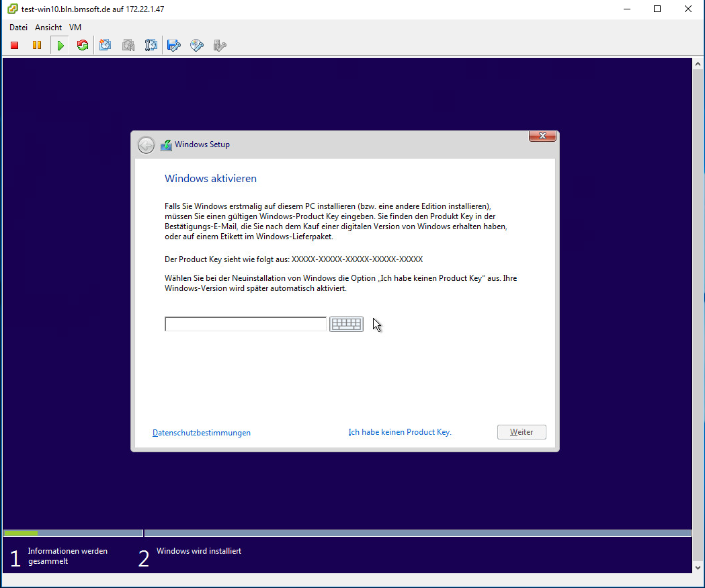
Task: Click the console window's app icon in title bar
Action: pos(13,9)
